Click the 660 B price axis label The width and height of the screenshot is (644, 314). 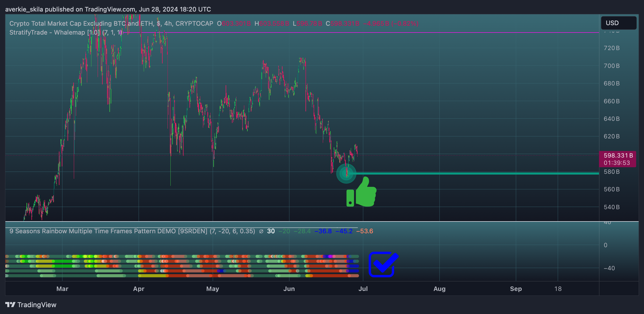point(612,101)
